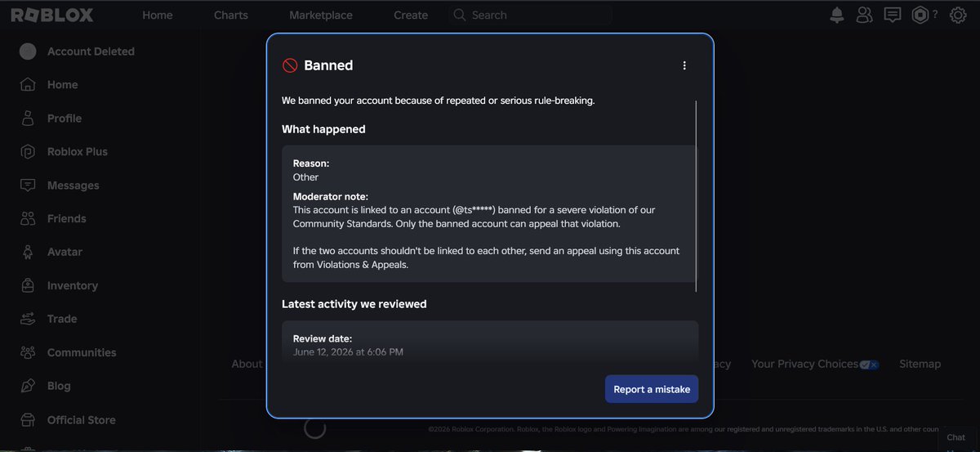The image size is (980, 452).
Task: Click the Trade icon in sidebar
Action: [28, 320]
